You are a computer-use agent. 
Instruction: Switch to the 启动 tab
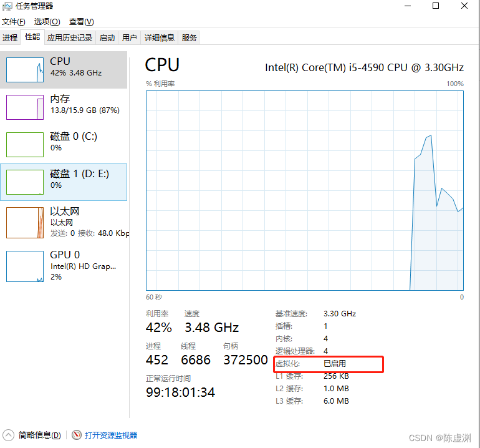[107, 37]
